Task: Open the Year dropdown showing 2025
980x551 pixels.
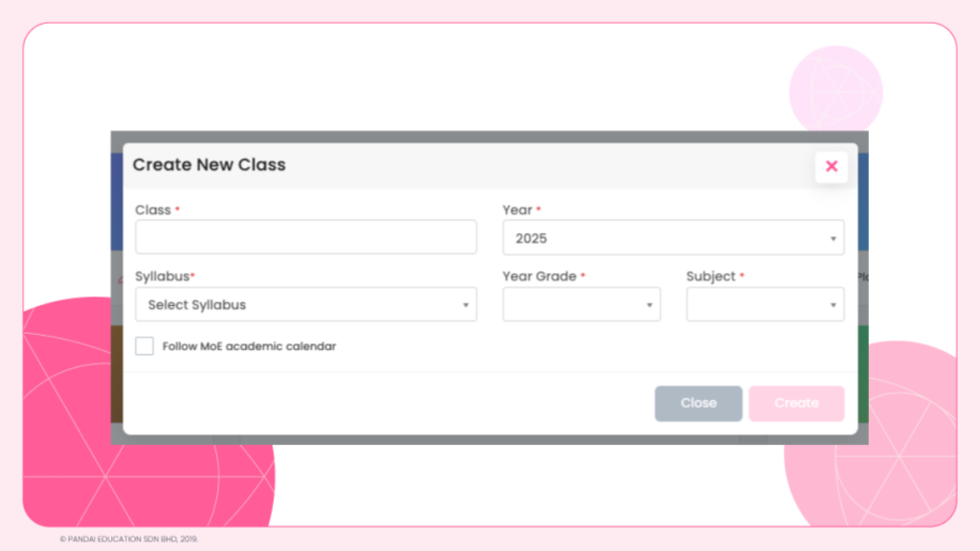Action: click(x=673, y=237)
